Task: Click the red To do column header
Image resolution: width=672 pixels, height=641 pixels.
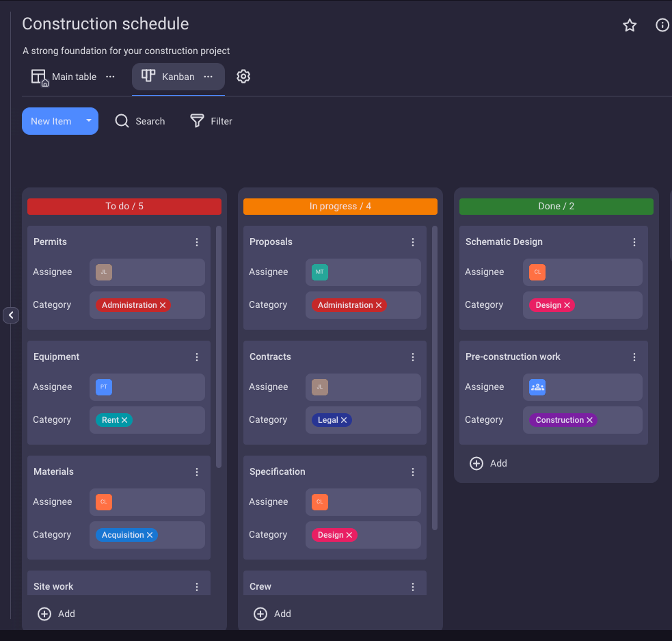Action: (x=124, y=206)
